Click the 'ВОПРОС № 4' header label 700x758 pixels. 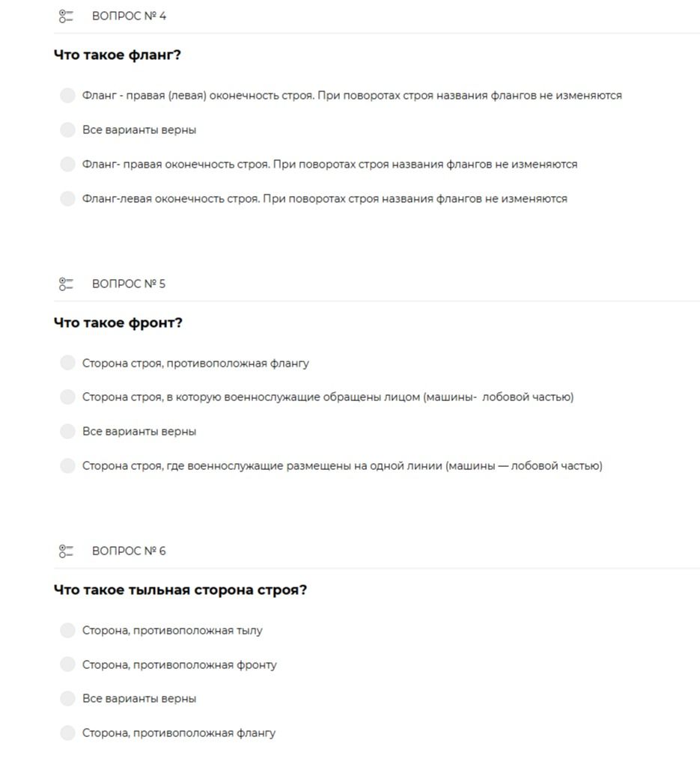tap(129, 16)
